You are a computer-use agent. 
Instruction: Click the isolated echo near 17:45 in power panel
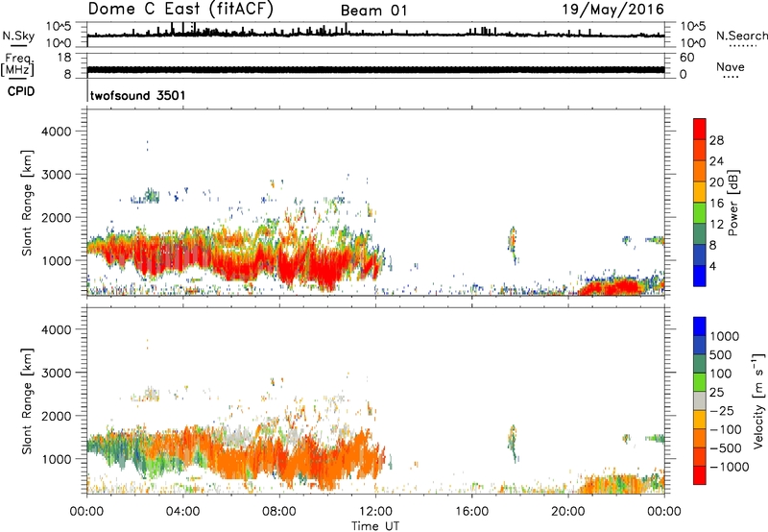click(x=513, y=244)
